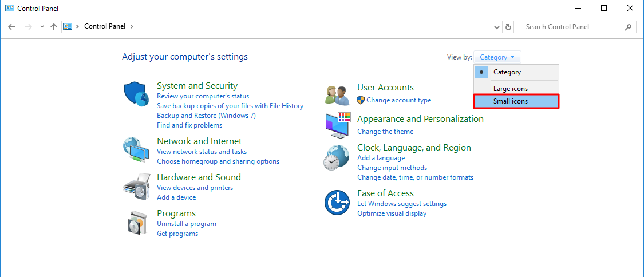The width and height of the screenshot is (644, 277).
Task: Choose Small icons from View by menu
Action: point(510,101)
